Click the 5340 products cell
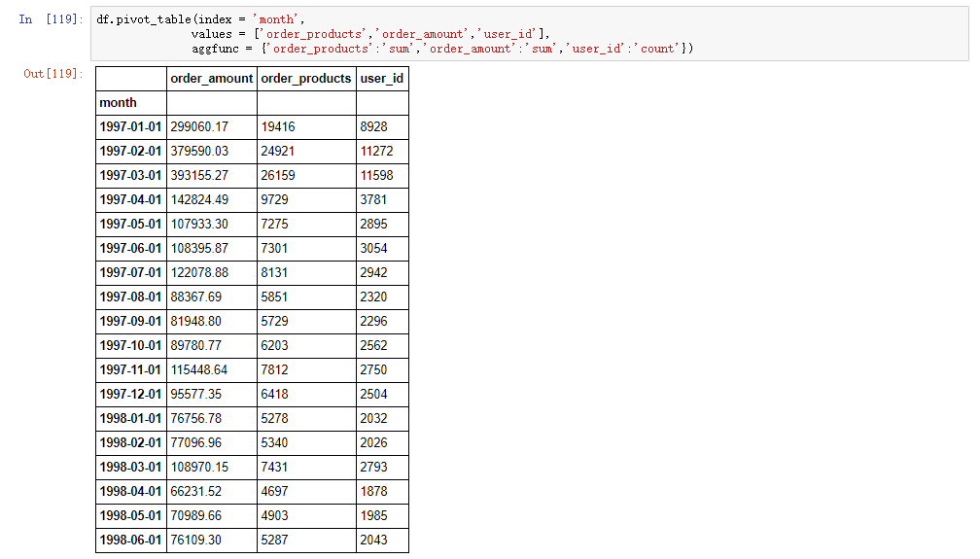 [306, 443]
